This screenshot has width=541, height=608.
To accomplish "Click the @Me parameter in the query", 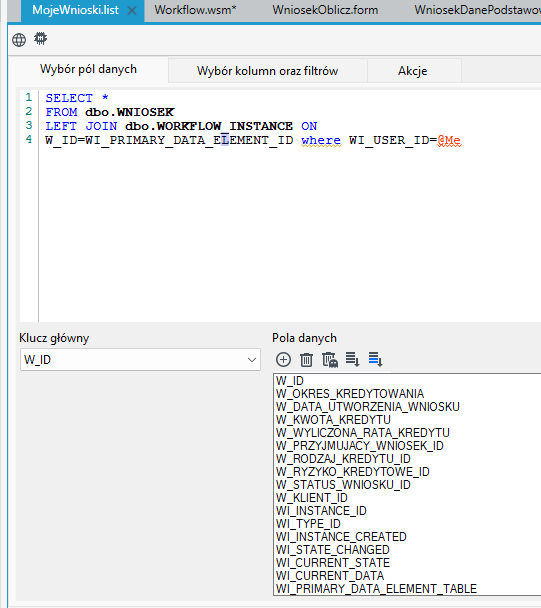I will 449,140.
